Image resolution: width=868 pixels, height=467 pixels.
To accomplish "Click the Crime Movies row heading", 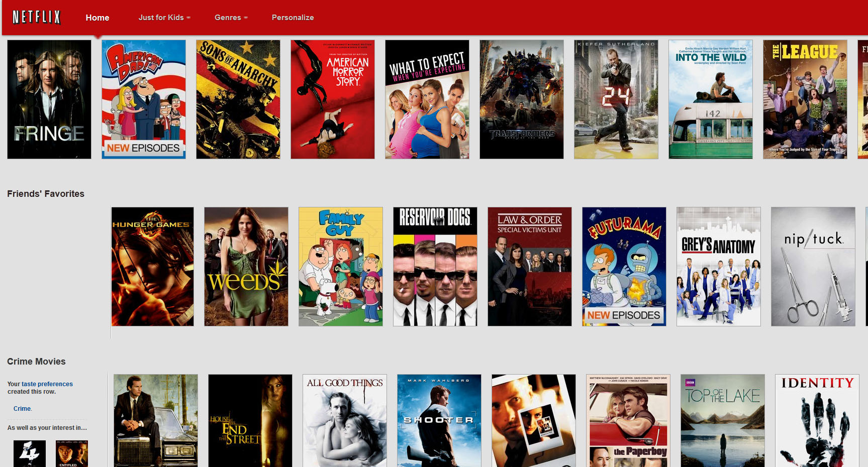I will (x=36, y=362).
